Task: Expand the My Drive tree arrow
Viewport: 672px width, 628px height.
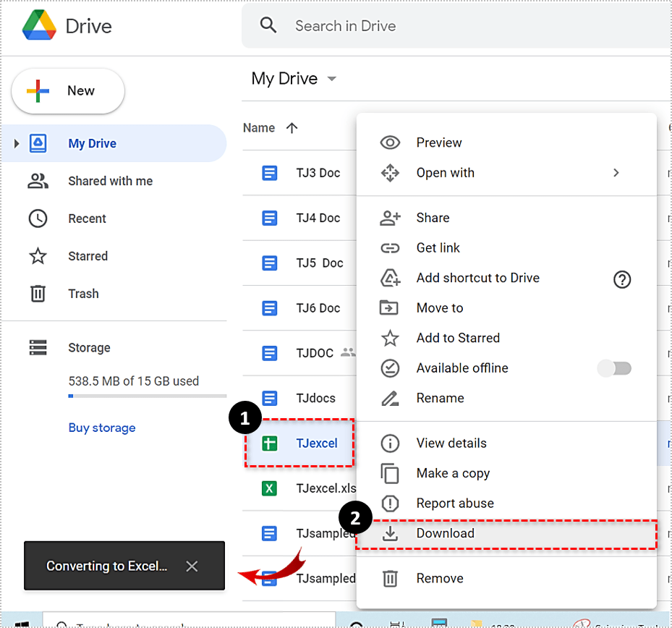Action: (17, 143)
